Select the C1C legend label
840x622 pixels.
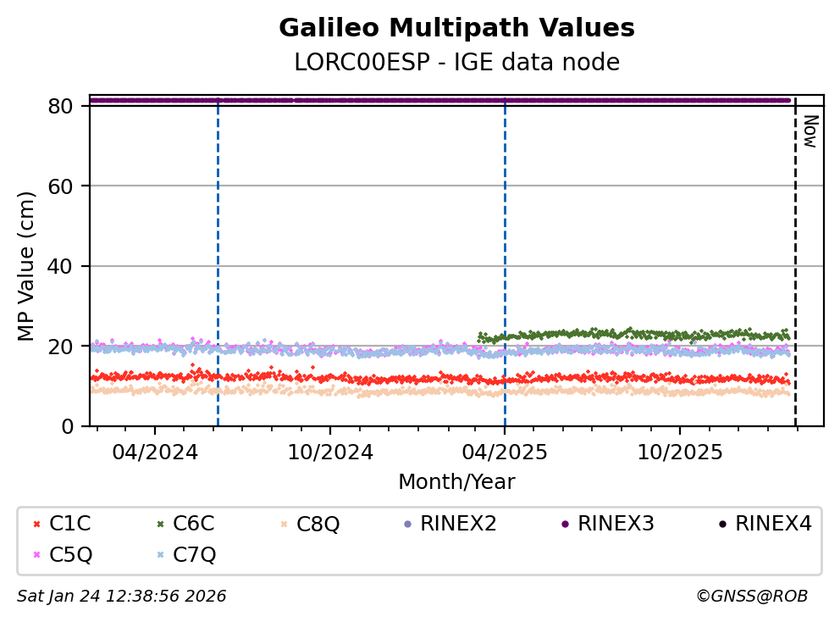coord(70,524)
